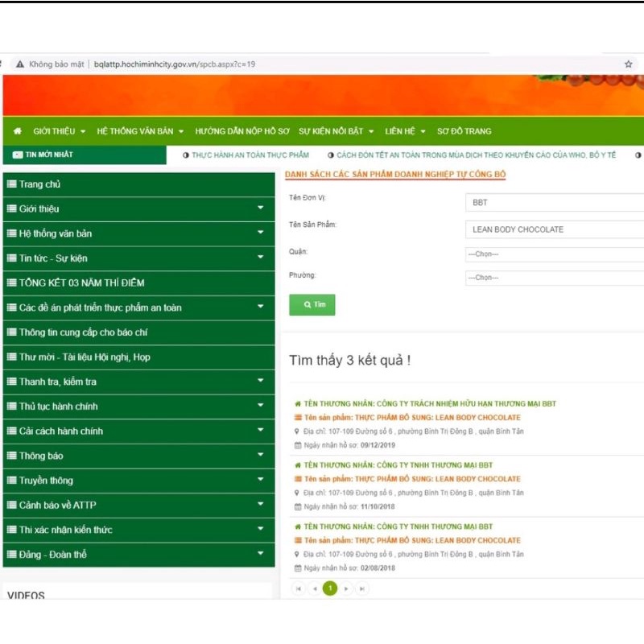Click the not-secure warning icon
Viewport: 644px width, 644px height.
19,64
